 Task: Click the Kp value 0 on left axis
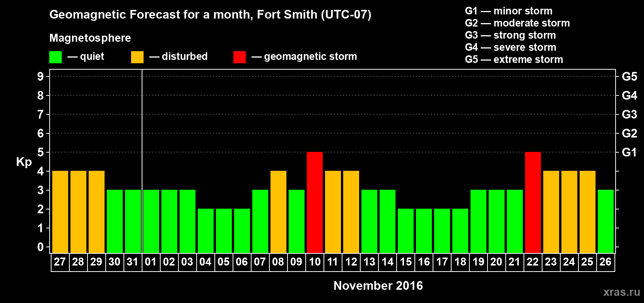tap(41, 247)
